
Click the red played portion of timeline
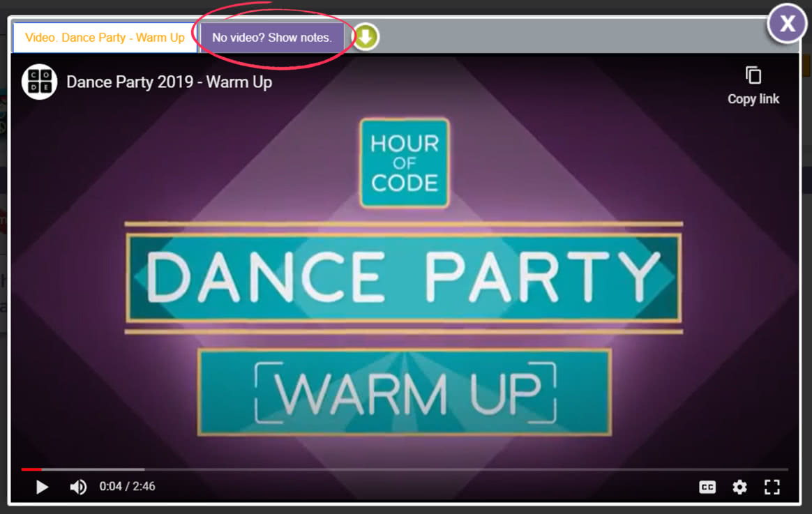coord(31,469)
